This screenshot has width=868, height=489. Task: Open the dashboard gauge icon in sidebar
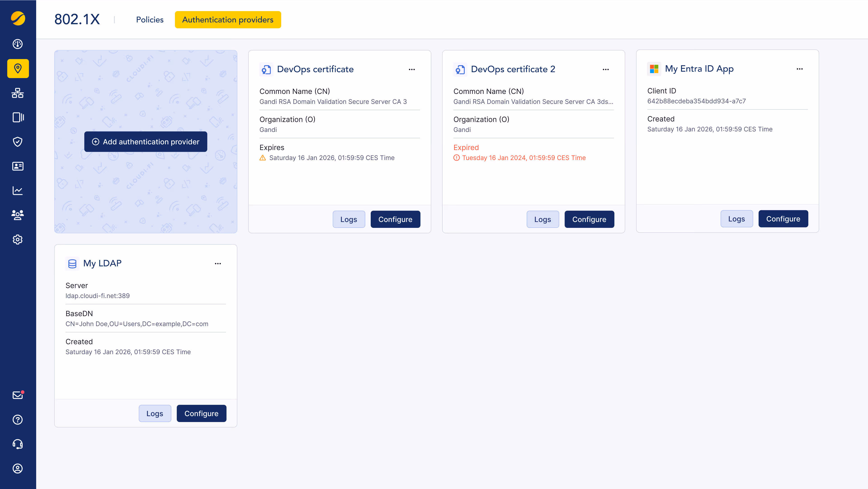[x=18, y=44]
